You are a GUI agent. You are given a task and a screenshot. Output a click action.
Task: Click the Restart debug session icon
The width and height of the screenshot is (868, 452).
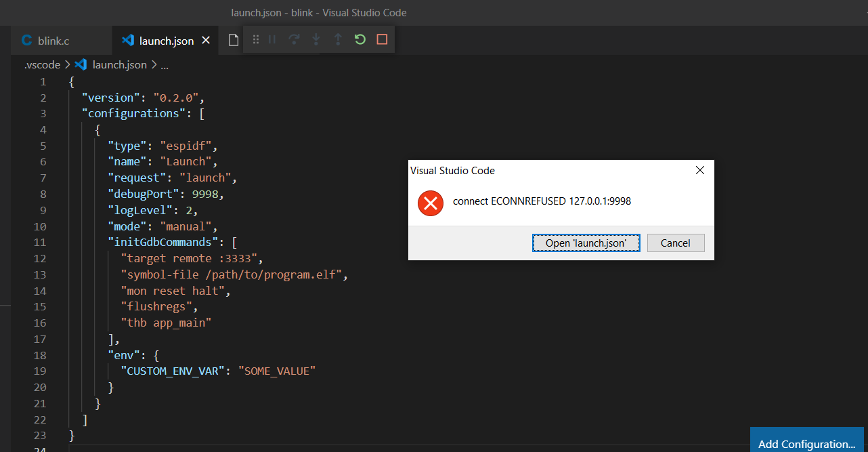[x=360, y=39]
